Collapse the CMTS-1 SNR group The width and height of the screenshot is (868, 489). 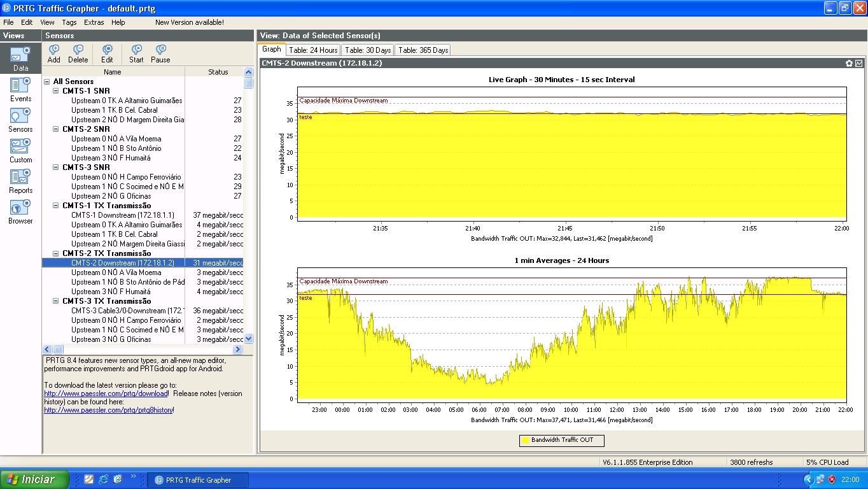click(x=56, y=91)
